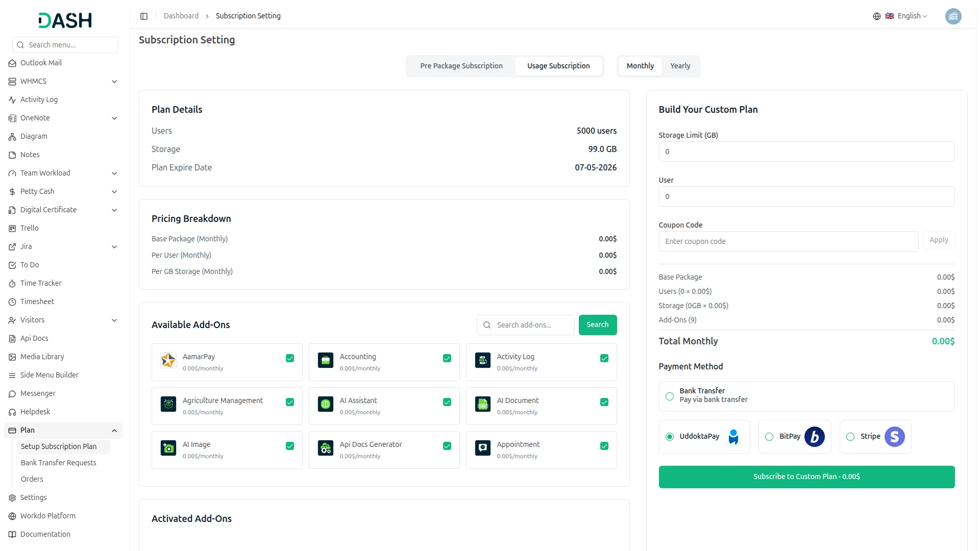This screenshot has width=980, height=551.
Task: Collapse the Plan sidebar menu
Action: click(x=63, y=430)
